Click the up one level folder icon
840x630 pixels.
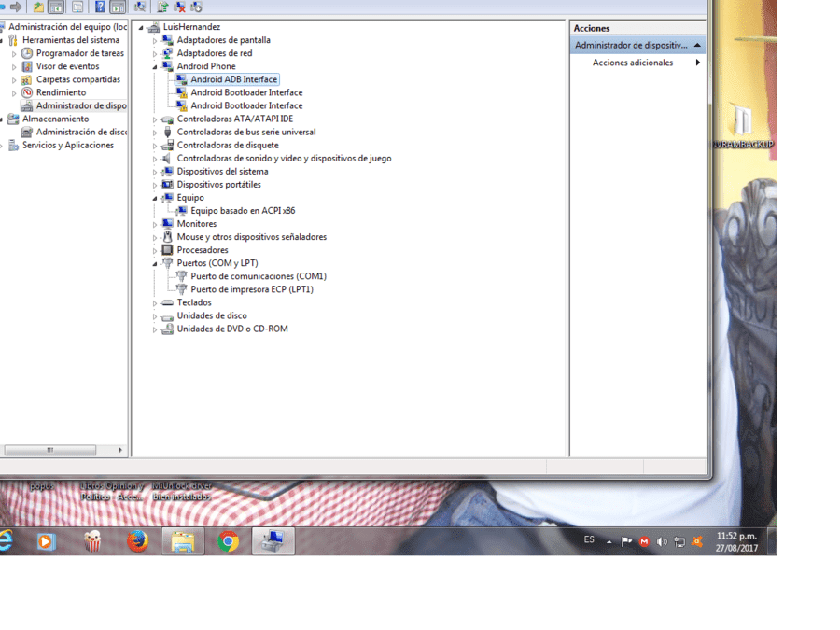[38, 7]
